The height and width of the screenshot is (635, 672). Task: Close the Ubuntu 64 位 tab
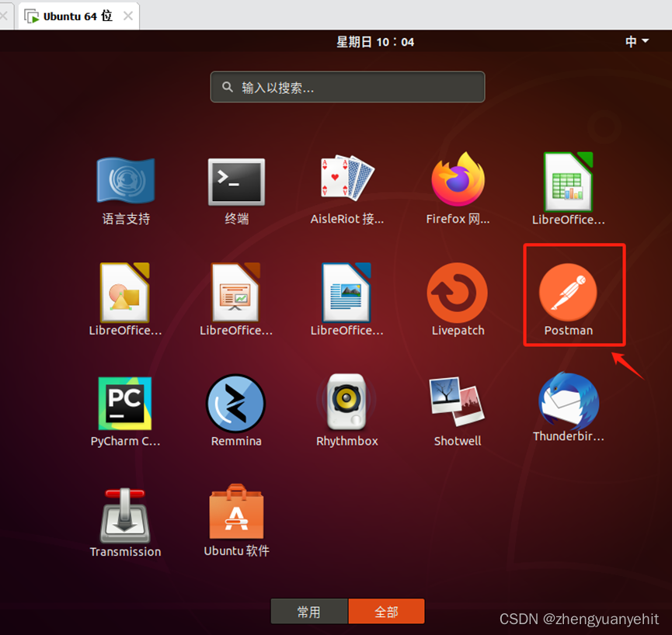click(x=128, y=16)
